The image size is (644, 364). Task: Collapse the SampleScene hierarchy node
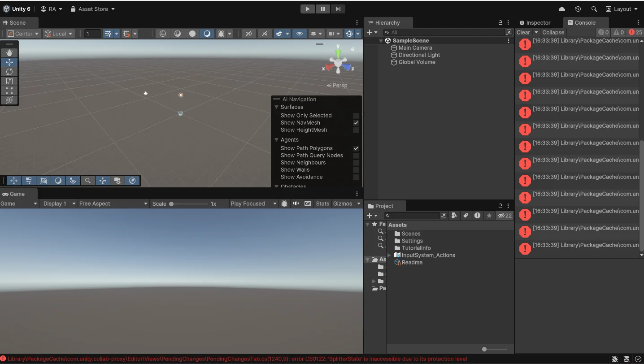381,41
